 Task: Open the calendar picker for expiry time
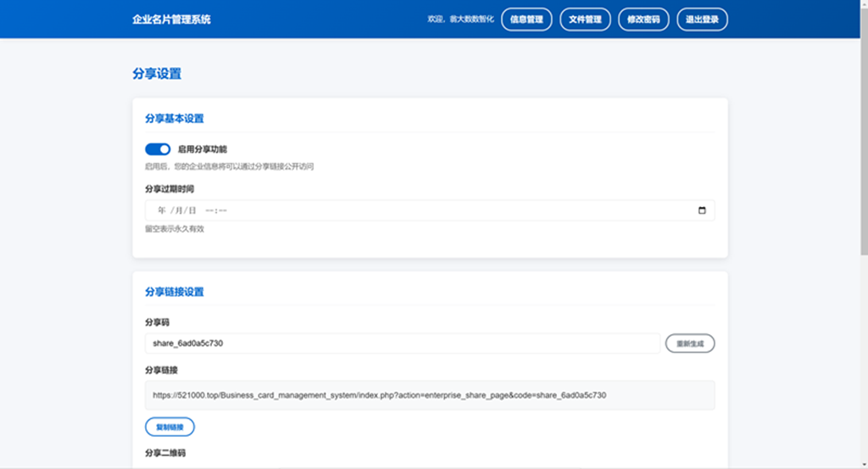[x=701, y=210]
